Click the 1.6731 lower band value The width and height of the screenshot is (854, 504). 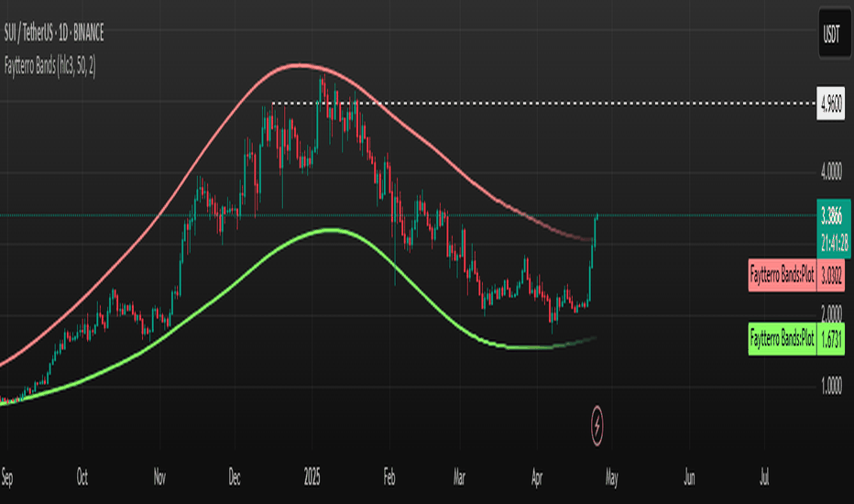[x=831, y=339]
